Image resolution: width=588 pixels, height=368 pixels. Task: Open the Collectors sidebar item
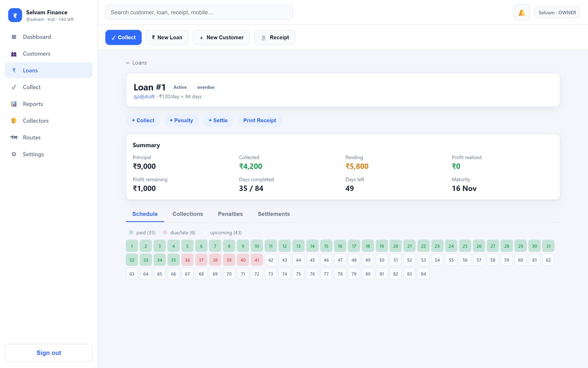pyautogui.click(x=49, y=121)
